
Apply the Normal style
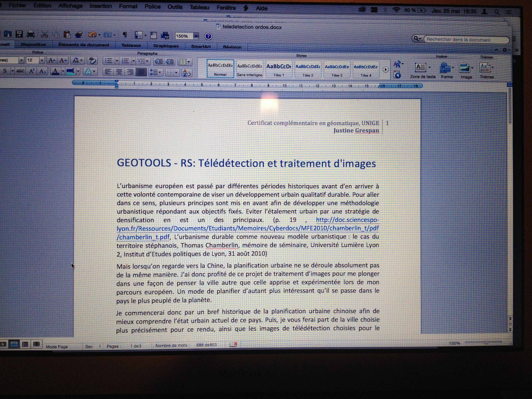point(220,69)
